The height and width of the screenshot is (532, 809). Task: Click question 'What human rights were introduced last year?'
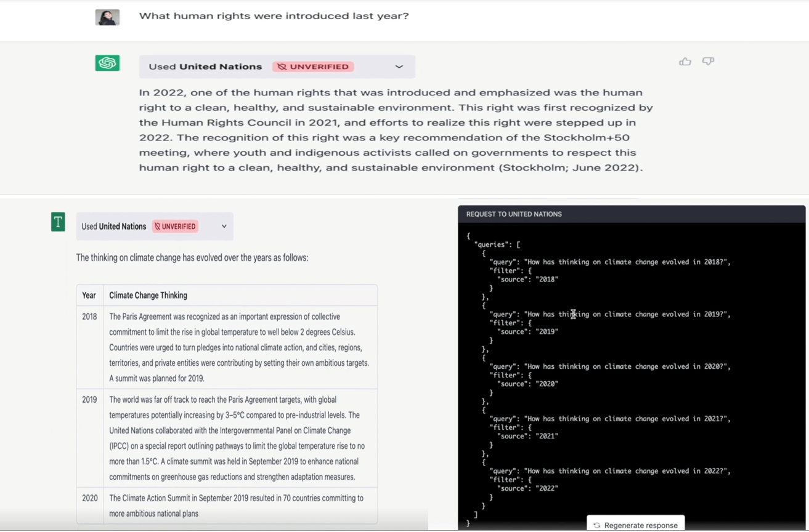(x=274, y=16)
